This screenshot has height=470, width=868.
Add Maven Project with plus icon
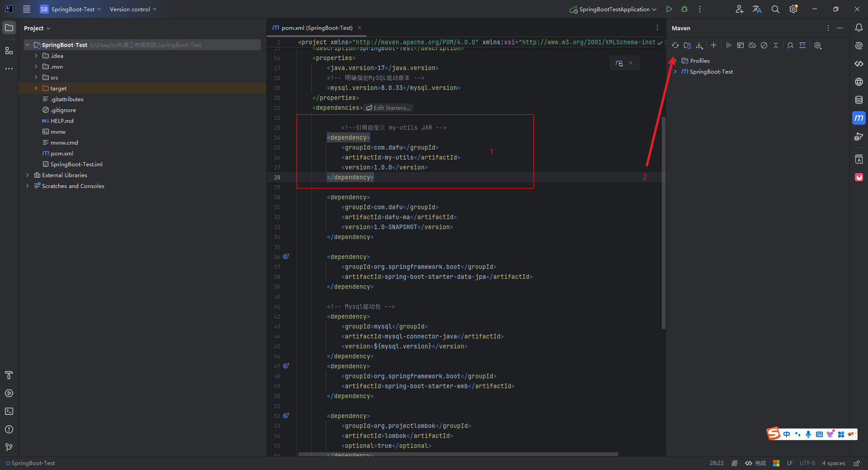[713, 45]
